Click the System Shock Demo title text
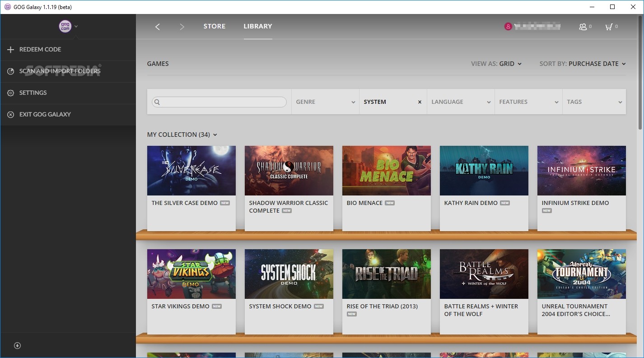Screen dimensions: 644x358 [280, 307]
